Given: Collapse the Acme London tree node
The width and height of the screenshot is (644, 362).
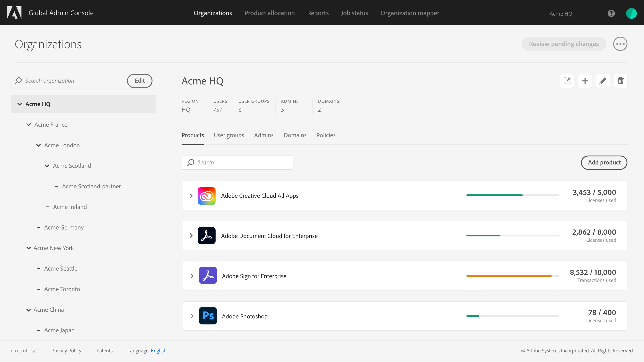Looking at the screenshot, I should (38, 145).
